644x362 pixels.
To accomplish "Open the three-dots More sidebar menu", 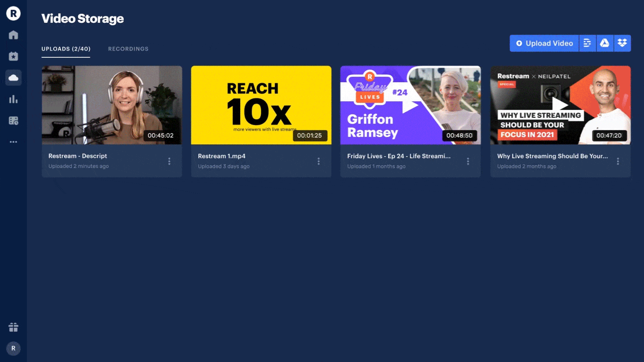I will point(13,142).
